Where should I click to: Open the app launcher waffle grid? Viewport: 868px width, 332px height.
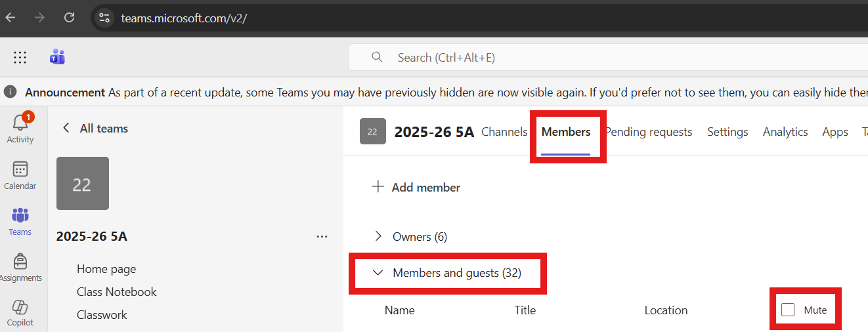(20, 58)
